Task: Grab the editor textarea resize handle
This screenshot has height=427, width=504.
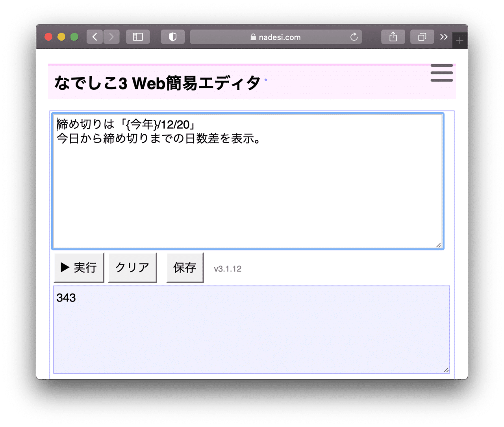Action: click(x=438, y=245)
